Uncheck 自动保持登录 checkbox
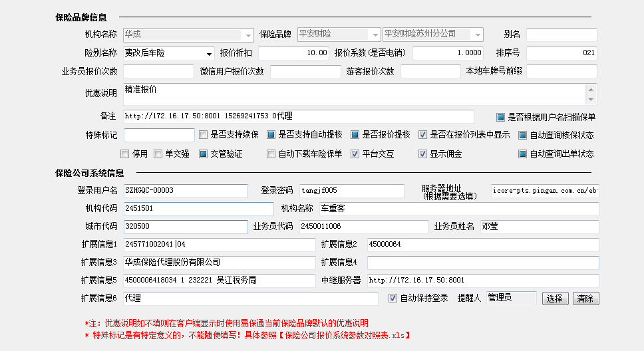This screenshot has height=351, width=644. [393, 298]
